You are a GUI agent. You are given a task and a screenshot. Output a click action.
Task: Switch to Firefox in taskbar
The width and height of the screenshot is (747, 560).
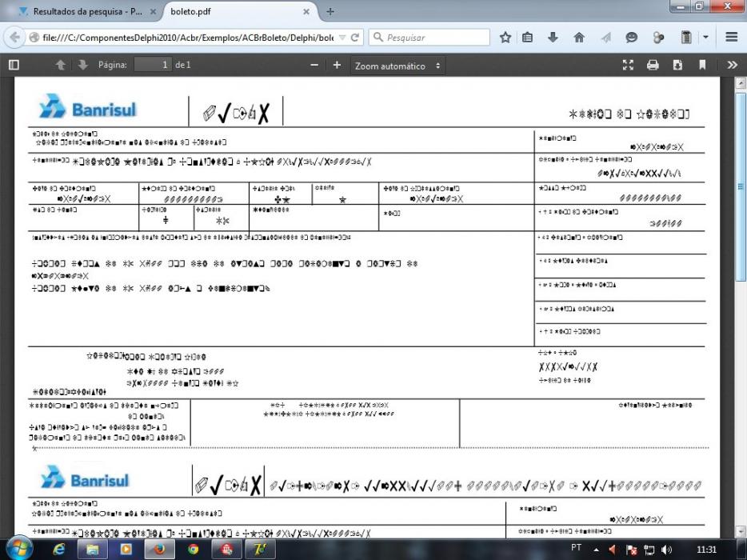(x=159, y=550)
